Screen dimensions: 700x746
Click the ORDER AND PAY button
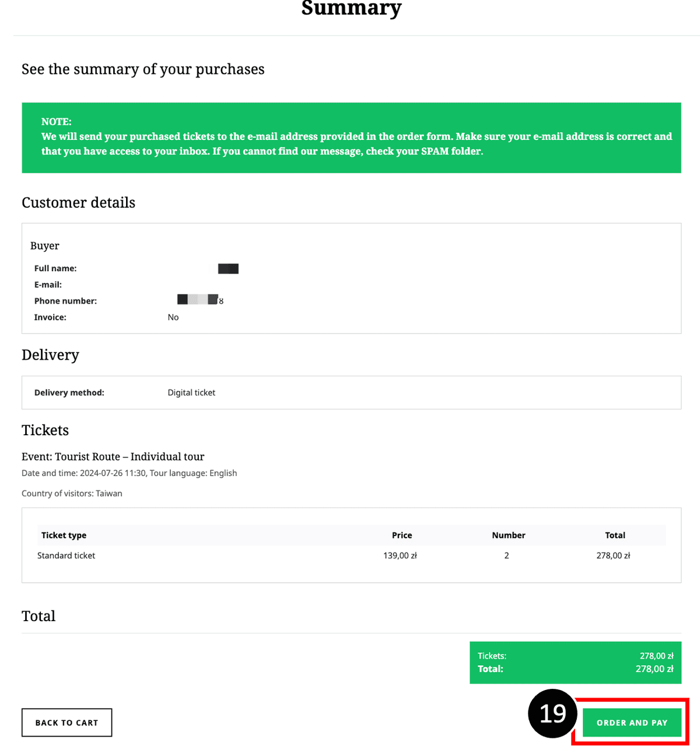(x=632, y=722)
